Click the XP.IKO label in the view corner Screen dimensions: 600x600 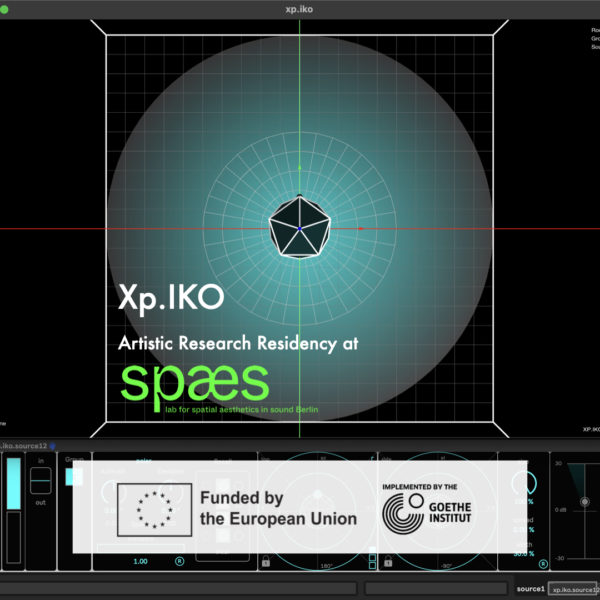coord(591,429)
